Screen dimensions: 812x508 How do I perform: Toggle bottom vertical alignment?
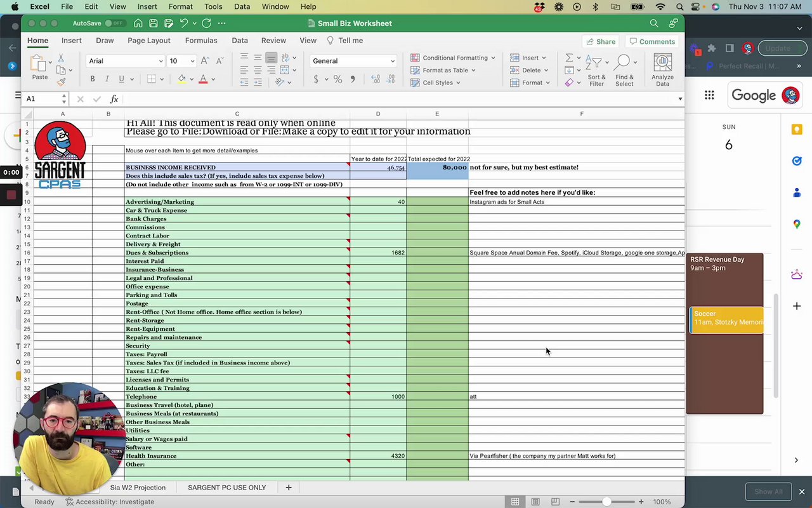(271, 58)
